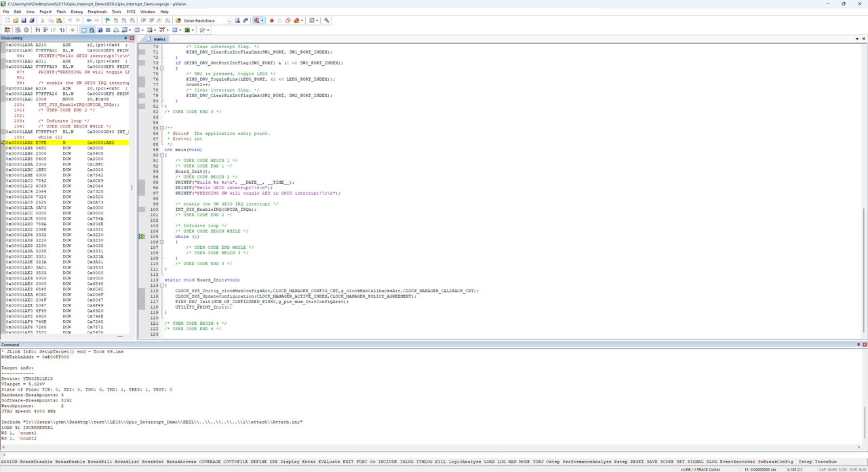Image resolution: width=868 pixels, height=472 pixels.
Task: Toggle the Command Window toolbar icon
Action: [x=83, y=30]
